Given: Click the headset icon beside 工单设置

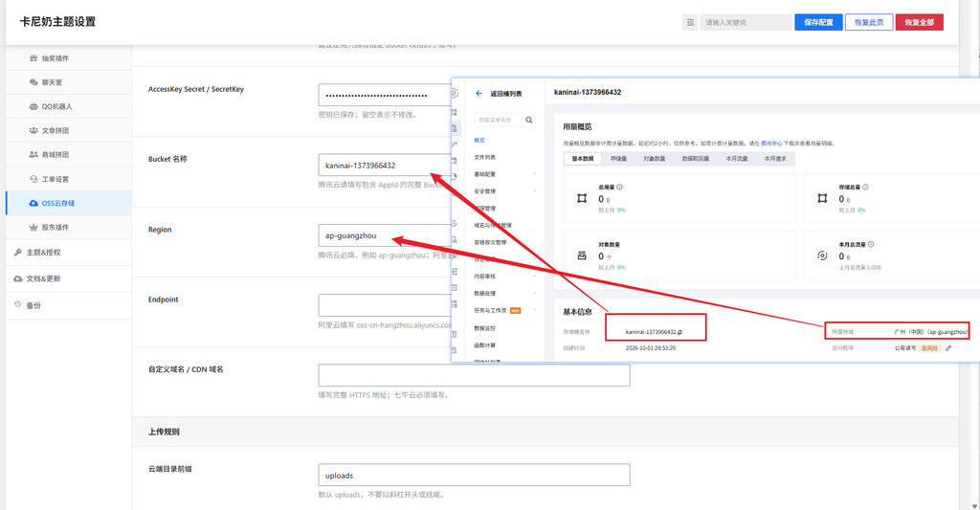Looking at the screenshot, I should click(33, 179).
